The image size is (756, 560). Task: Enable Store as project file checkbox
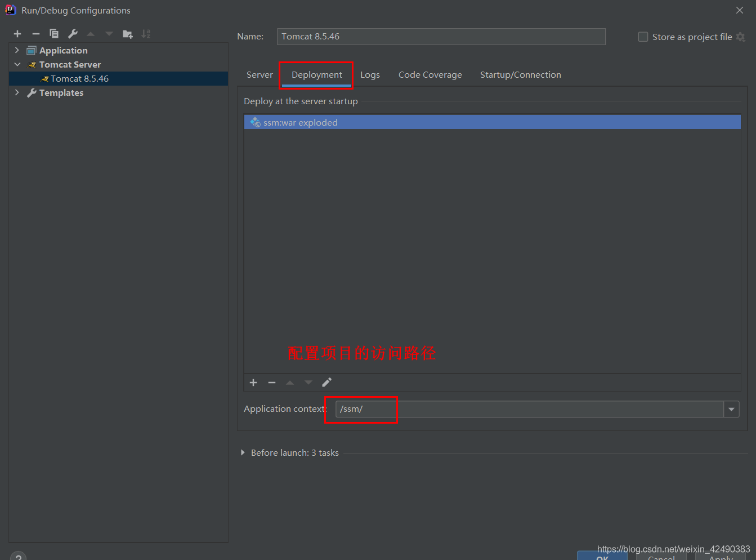click(x=643, y=37)
